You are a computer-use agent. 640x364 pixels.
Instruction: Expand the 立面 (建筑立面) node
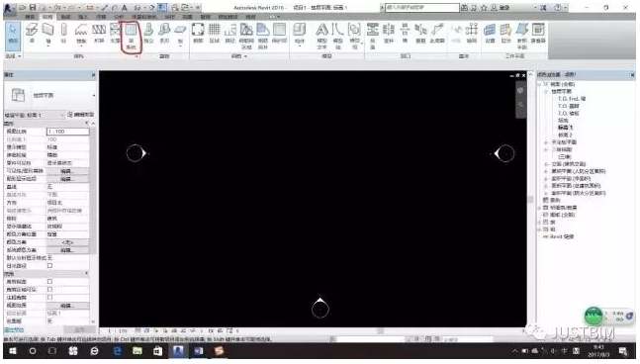pos(546,164)
